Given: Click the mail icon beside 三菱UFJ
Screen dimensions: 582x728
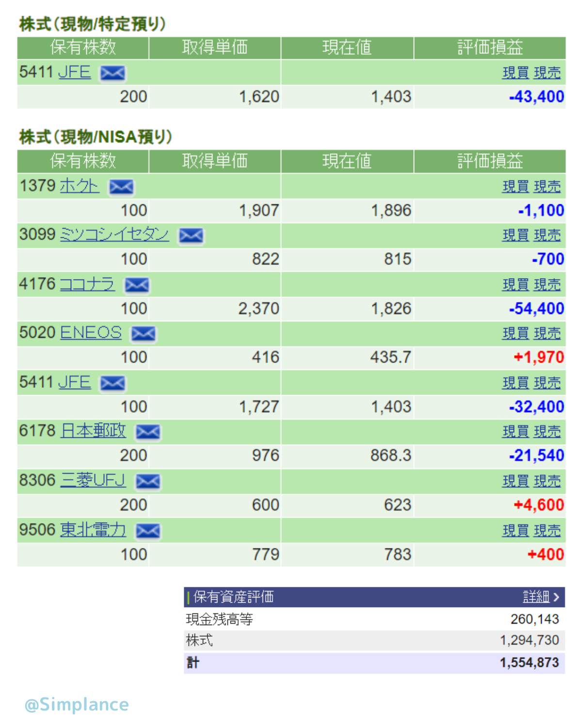Looking at the screenshot, I should (x=148, y=481).
